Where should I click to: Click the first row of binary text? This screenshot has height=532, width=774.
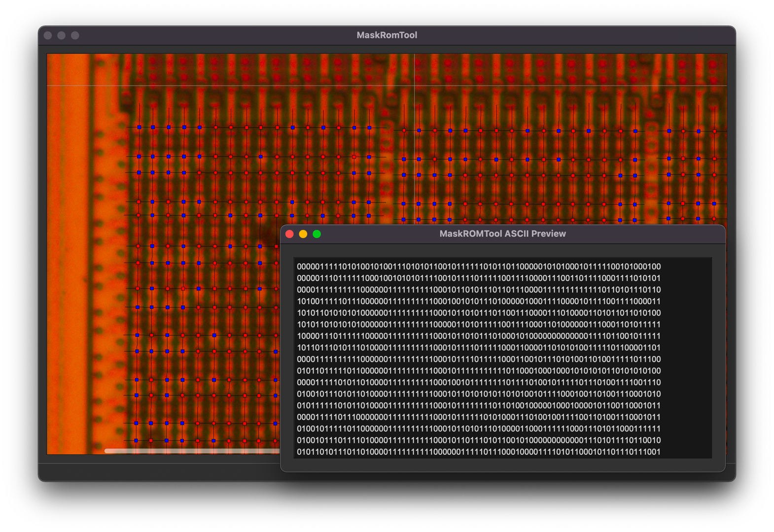point(478,266)
